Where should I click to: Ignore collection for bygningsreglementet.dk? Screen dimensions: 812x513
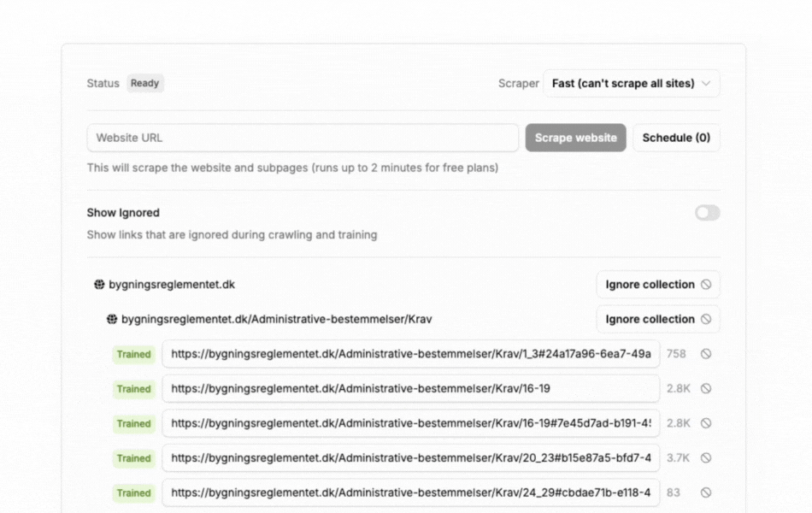[x=657, y=285]
